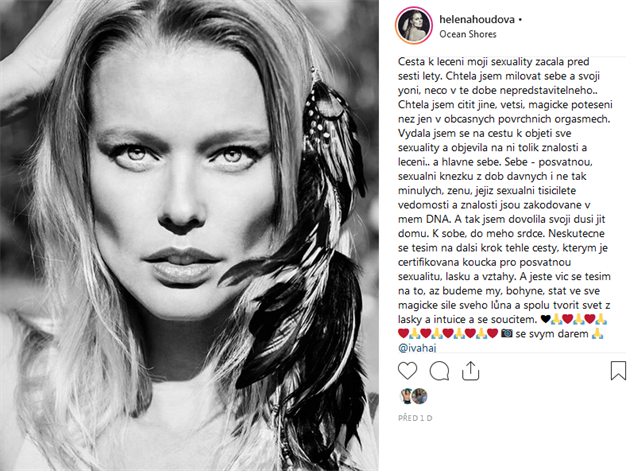This screenshot has height=471, width=630.
Task: Click the last praying hands emoji before @ivahaj
Action: click(597, 333)
